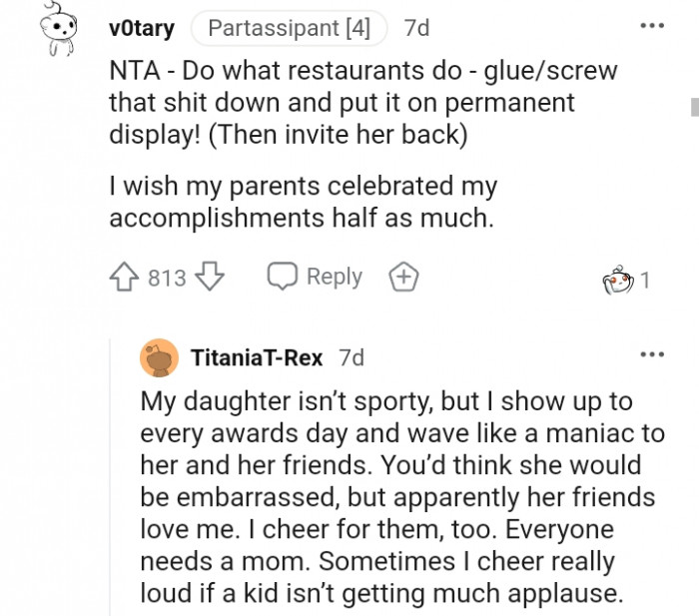Click the award snoo icon showing 1

(619, 281)
